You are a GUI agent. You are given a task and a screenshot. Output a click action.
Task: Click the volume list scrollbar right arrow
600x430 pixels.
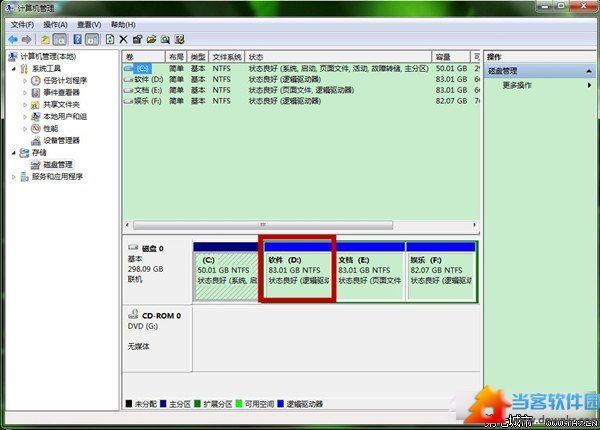tap(474, 225)
